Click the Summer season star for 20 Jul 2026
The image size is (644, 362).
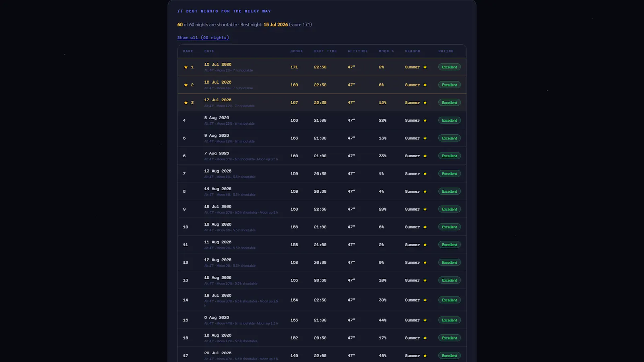click(425, 356)
